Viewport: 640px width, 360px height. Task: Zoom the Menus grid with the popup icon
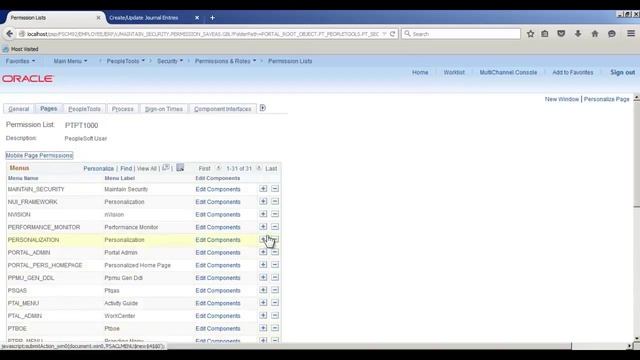(x=166, y=167)
